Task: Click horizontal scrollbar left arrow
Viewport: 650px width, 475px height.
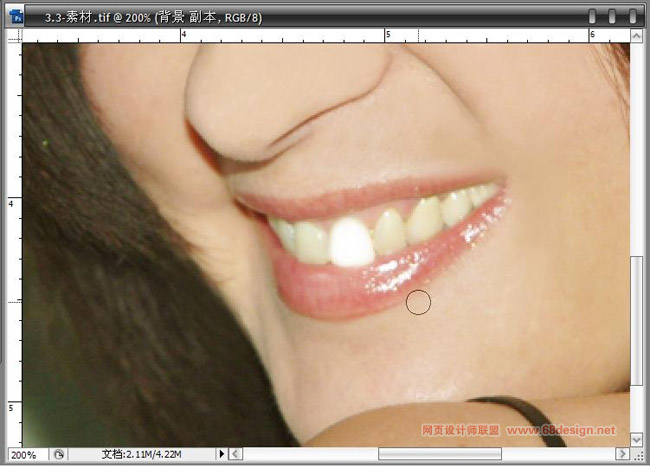Action: click(x=235, y=454)
